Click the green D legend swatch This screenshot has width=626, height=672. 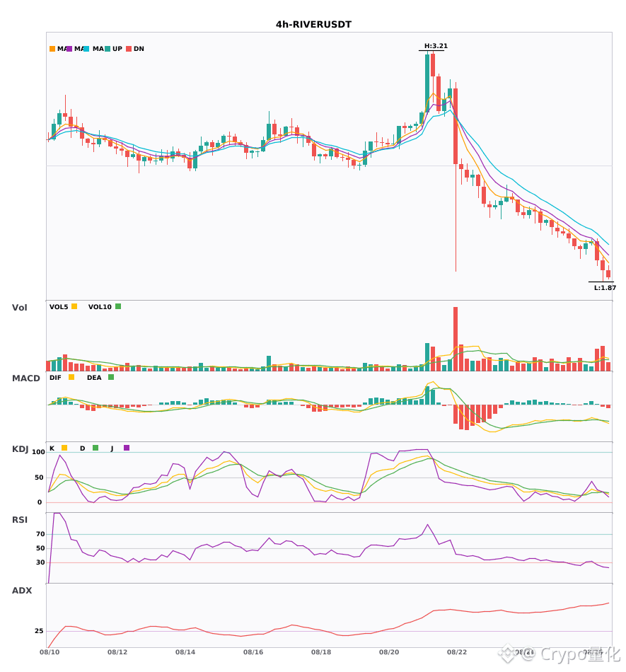(x=95, y=448)
